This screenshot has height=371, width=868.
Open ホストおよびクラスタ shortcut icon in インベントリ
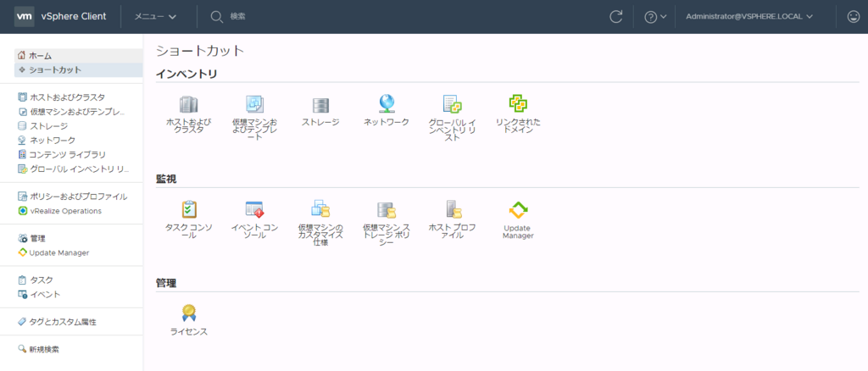[189, 104]
